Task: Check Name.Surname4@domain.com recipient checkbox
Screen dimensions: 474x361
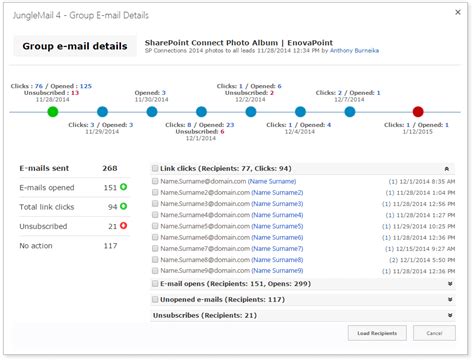Action: coord(155,215)
